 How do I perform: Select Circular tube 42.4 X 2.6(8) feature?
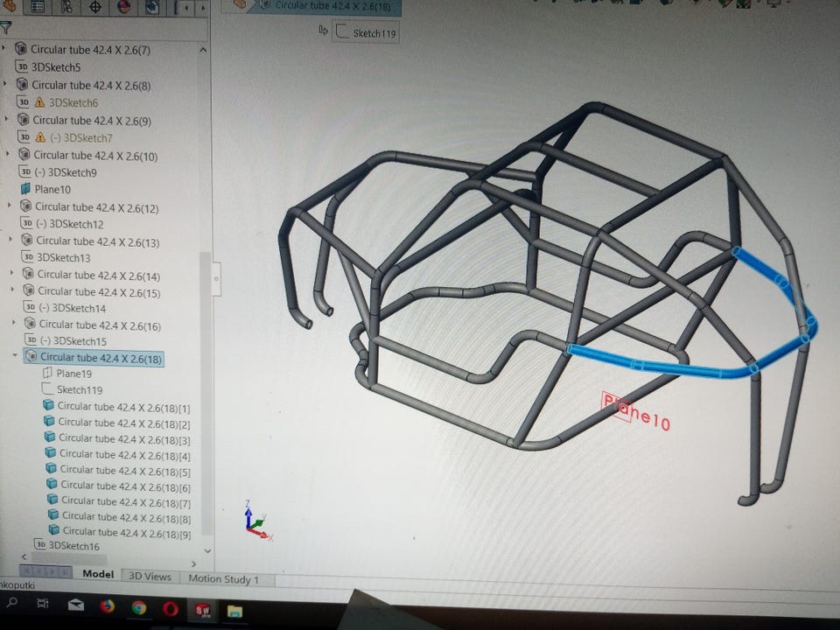click(91, 85)
